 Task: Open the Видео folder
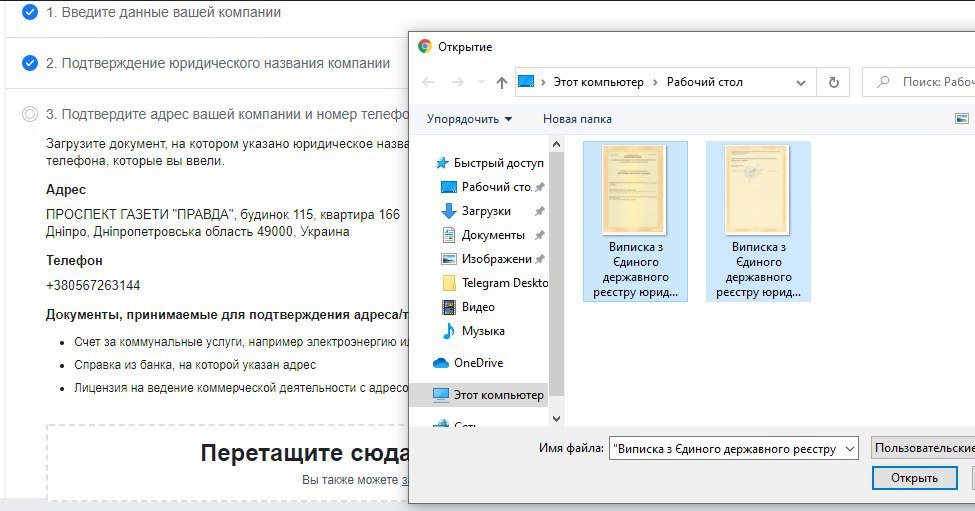pos(478,307)
